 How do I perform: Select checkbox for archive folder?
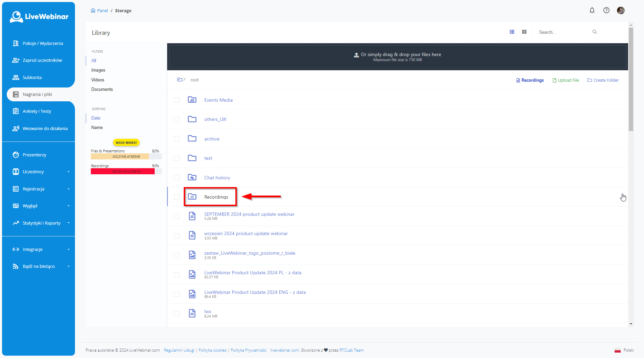(177, 139)
